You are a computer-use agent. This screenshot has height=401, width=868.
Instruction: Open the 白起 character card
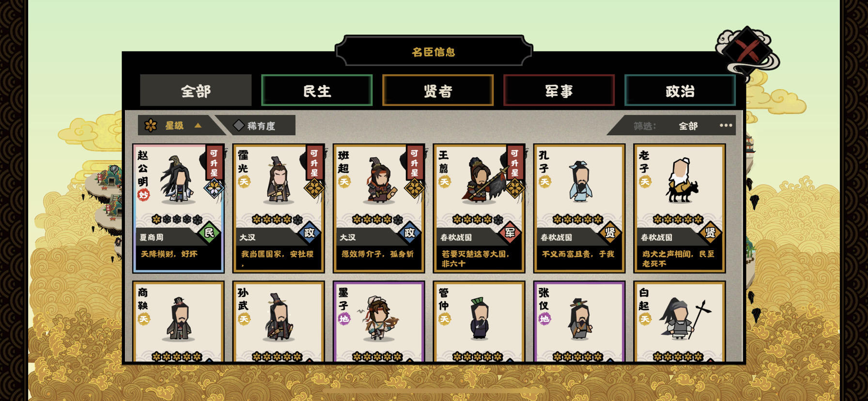[x=679, y=322]
